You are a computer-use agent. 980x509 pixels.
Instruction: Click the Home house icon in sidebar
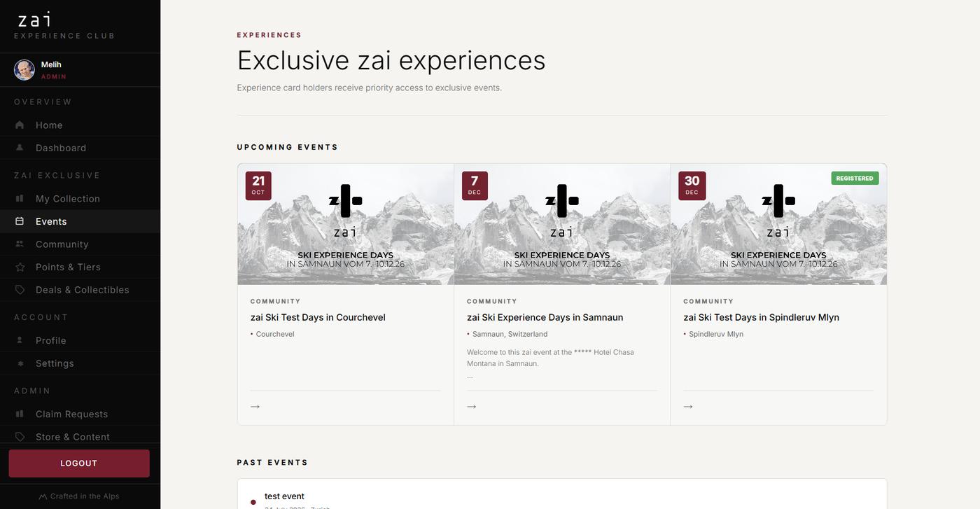point(20,125)
